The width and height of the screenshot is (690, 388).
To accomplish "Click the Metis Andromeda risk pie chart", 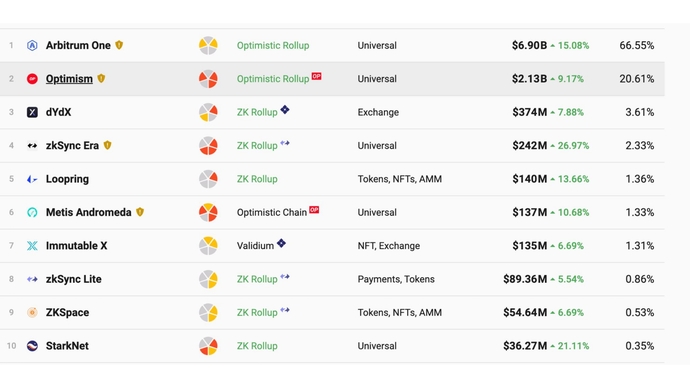I will click(x=208, y=212).
